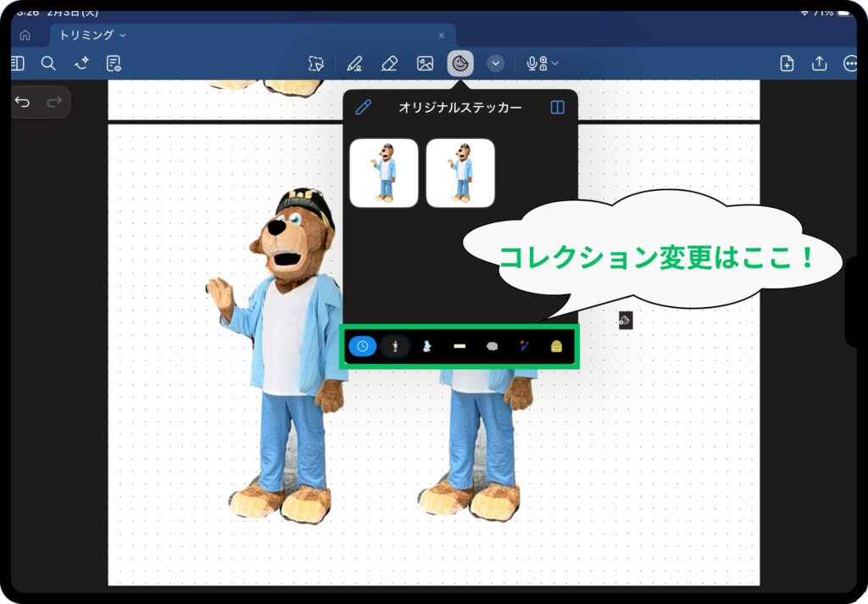Select the lasso selection tool

(316, 64)
